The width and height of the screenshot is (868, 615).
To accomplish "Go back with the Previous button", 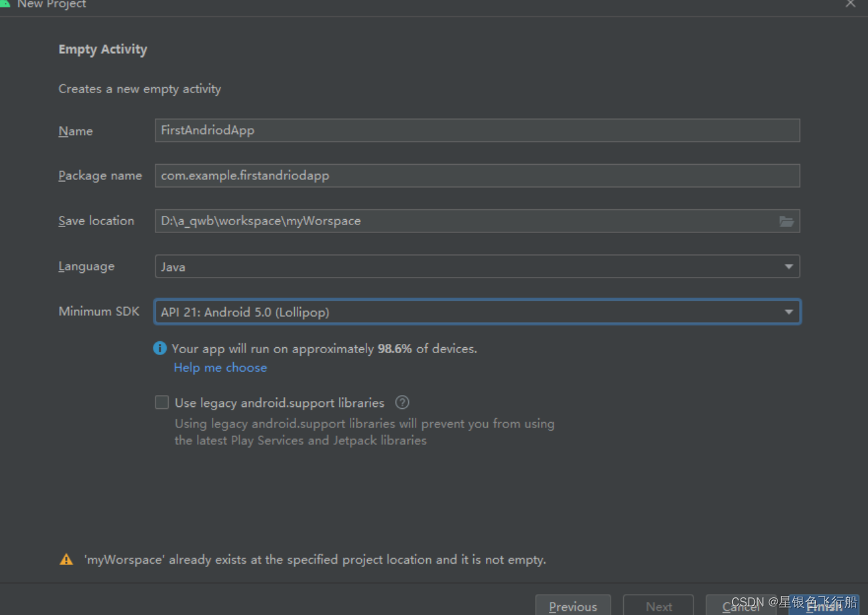I will pos(573,606).
